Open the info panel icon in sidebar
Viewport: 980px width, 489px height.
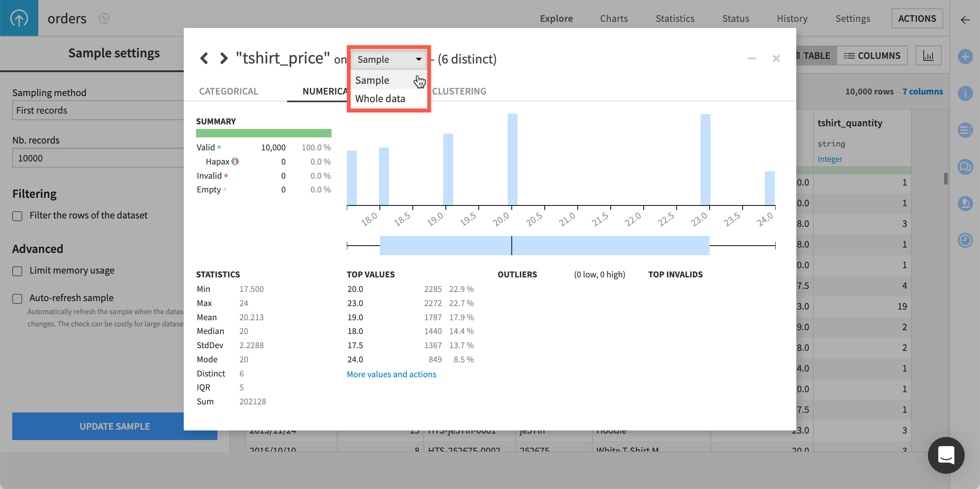pos(965,93)
